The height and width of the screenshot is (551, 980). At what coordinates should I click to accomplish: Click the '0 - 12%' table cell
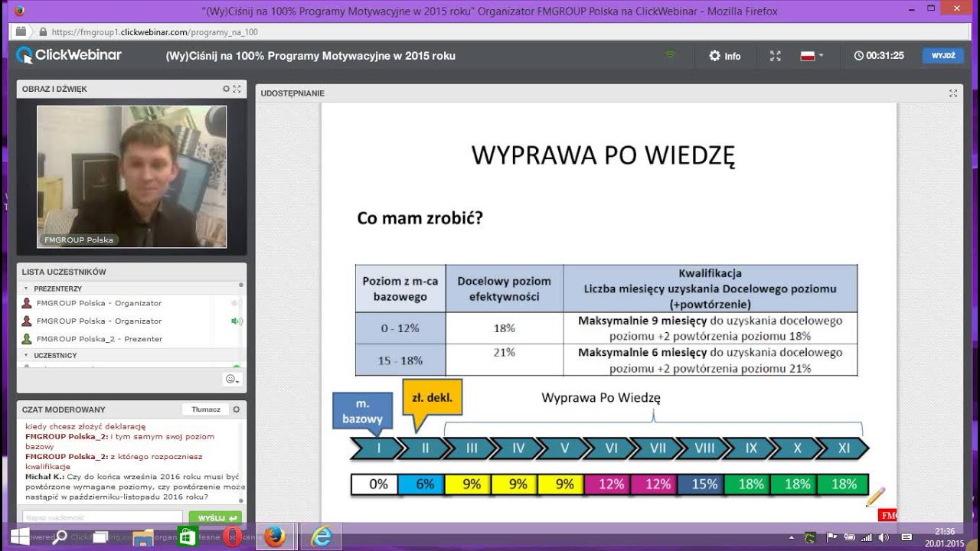coord(400,328)
